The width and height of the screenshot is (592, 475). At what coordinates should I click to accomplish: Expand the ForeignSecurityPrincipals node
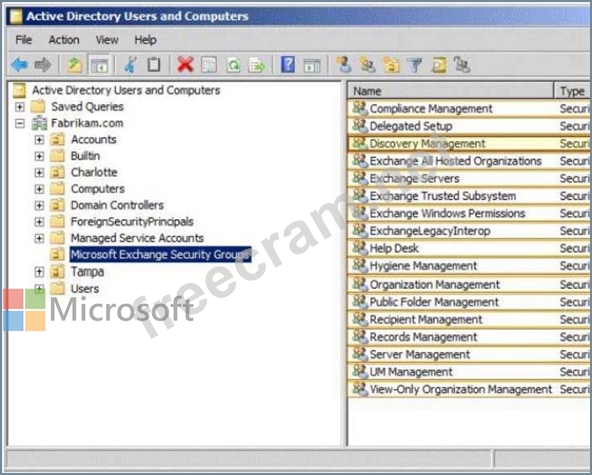click(x=39, y=222)
